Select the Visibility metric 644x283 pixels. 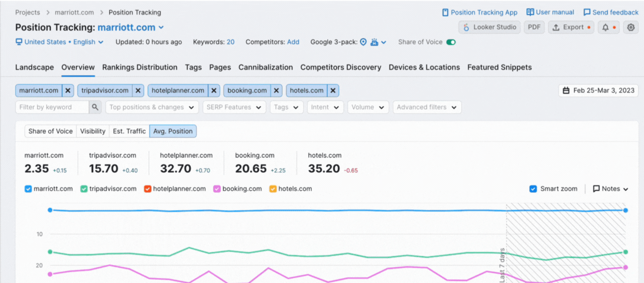coord(93,131)
